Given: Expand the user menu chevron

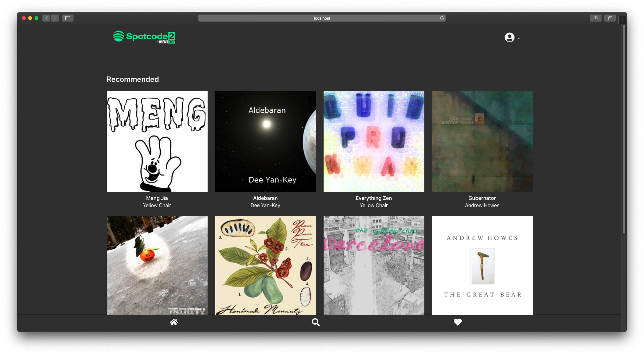Looking at the screenshot, I should [x=519, y=38].
